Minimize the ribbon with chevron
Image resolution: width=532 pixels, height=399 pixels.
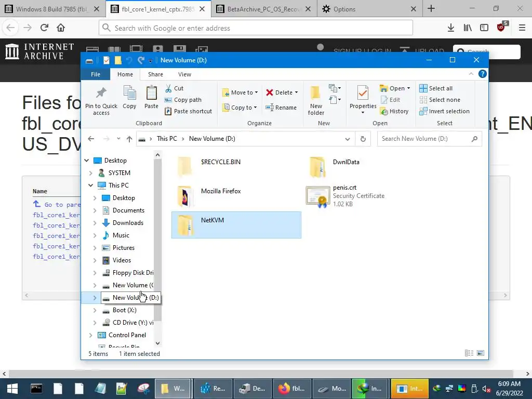[x=471, y=74]
